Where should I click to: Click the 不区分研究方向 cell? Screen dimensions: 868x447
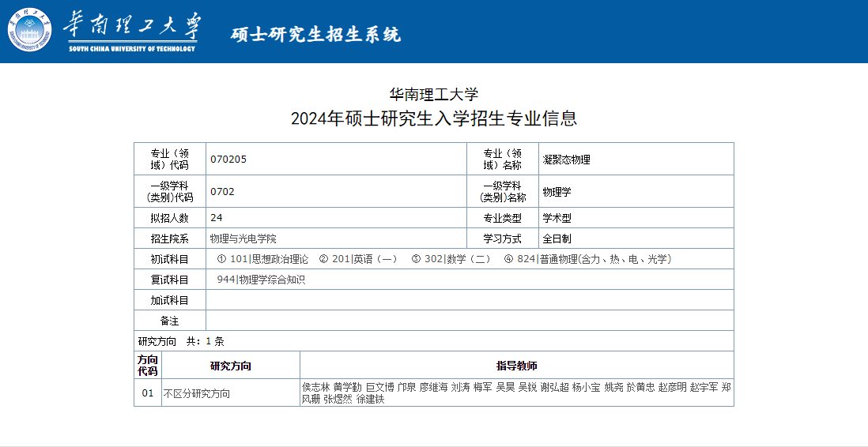point(231,393)
